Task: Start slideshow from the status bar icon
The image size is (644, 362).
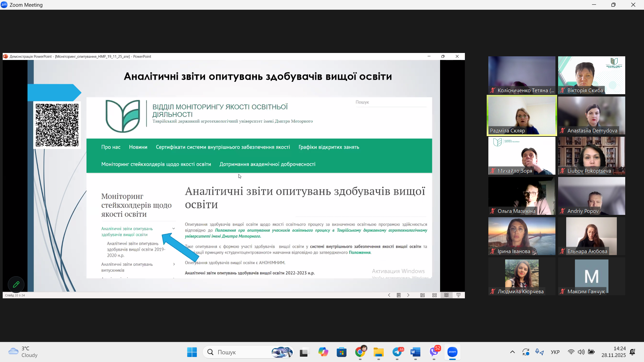Action: [458, 295]
